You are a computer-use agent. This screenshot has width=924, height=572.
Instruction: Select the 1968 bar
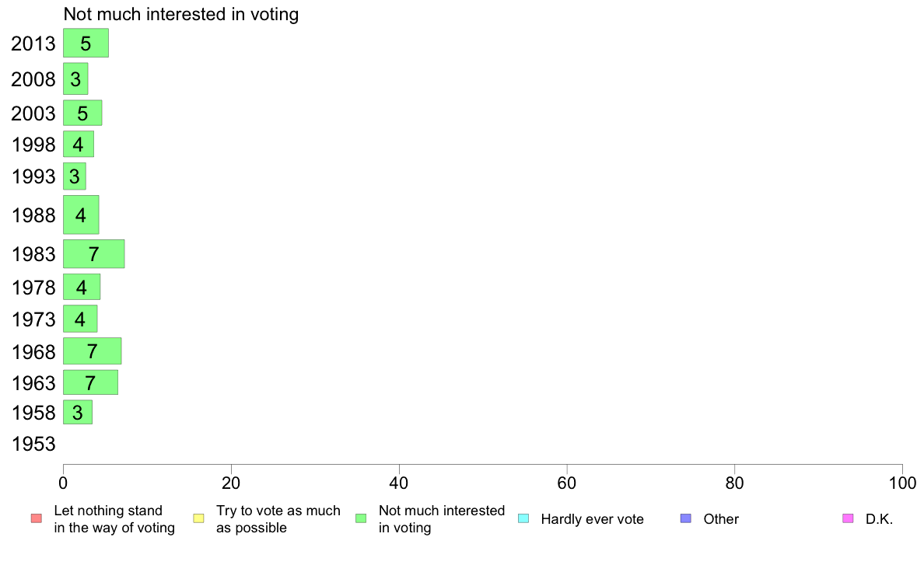pos(93,351)
